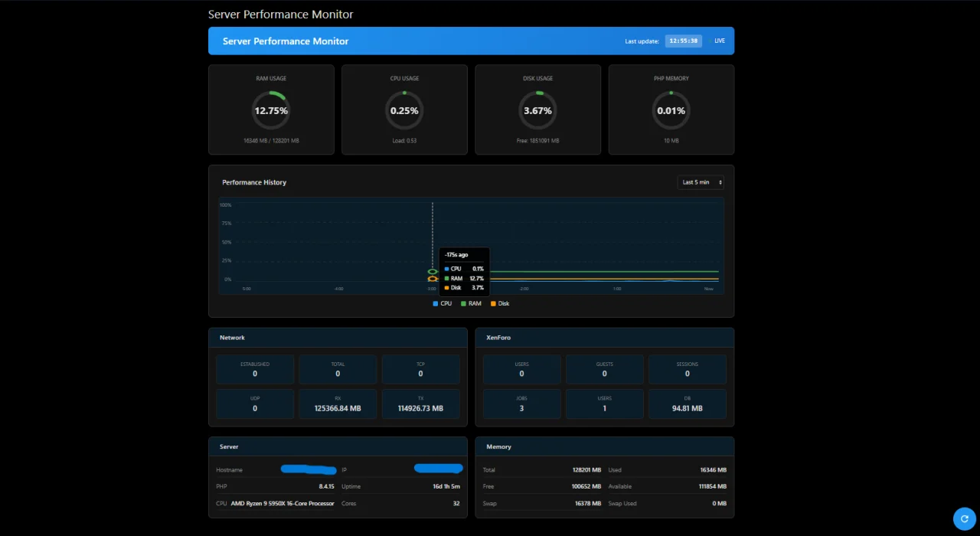980x536 pixels.
Task: Click the 12:55:38 last update time badge
Action: point(684,41)
